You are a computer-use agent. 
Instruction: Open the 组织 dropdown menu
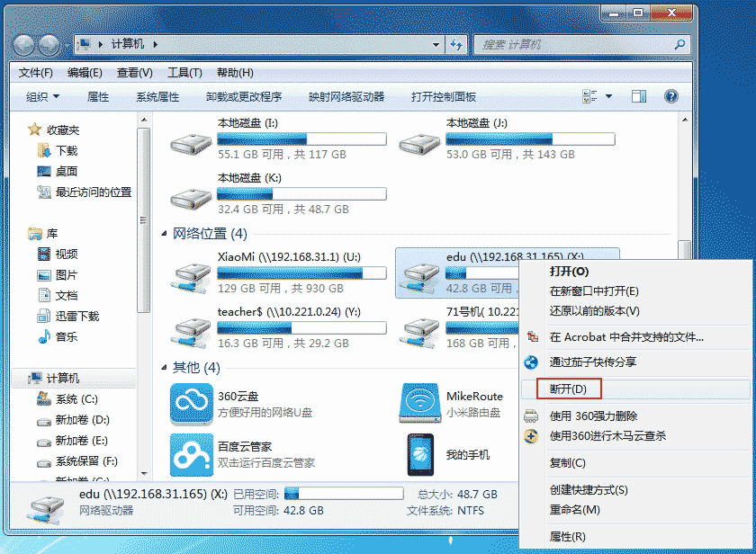(x=42, y=97)
